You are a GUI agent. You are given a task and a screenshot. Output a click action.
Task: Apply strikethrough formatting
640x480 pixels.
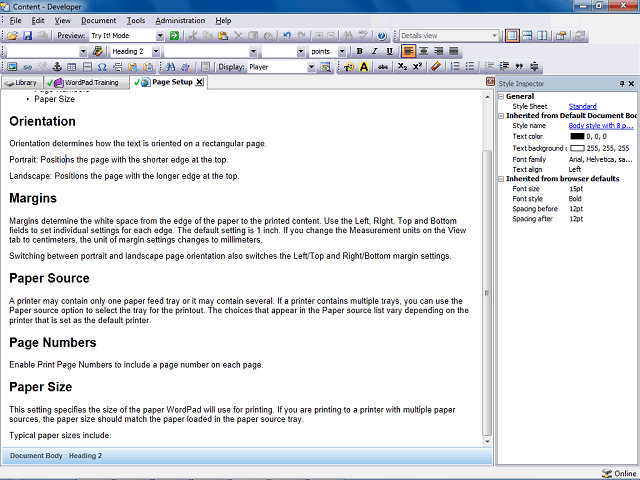pos(382,67)
